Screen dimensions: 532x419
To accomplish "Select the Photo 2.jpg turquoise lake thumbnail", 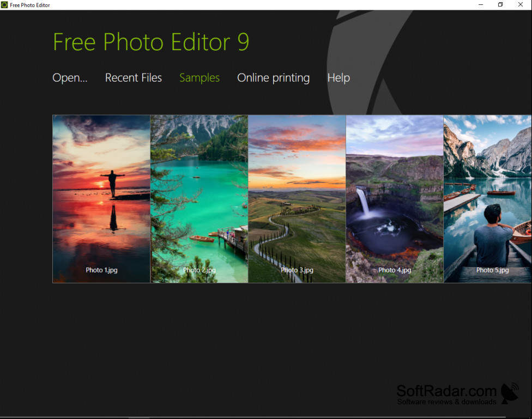I will 199,199.
